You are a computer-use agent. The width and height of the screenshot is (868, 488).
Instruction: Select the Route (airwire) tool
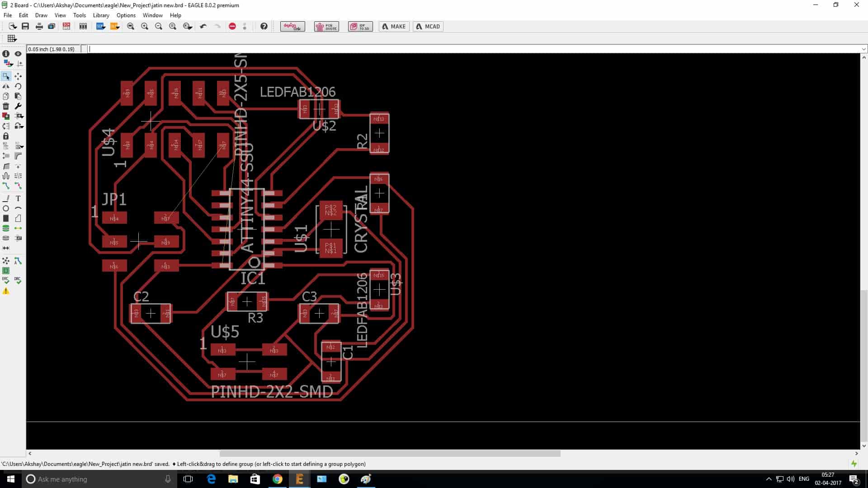pos(6,186)
